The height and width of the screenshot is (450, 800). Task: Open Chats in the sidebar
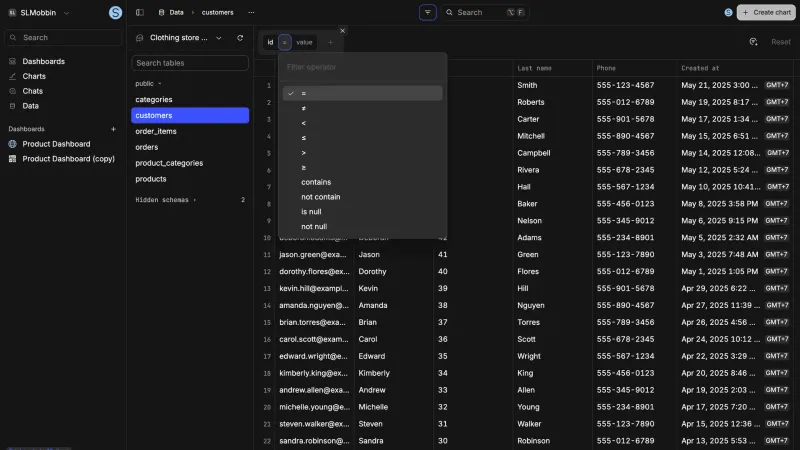(x=32, y=91)
